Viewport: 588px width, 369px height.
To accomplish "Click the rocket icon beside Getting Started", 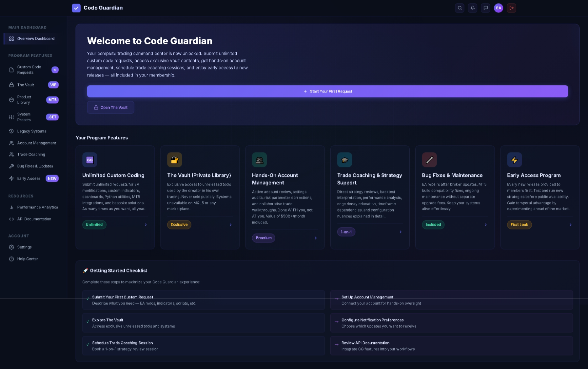I will [85, 271].
